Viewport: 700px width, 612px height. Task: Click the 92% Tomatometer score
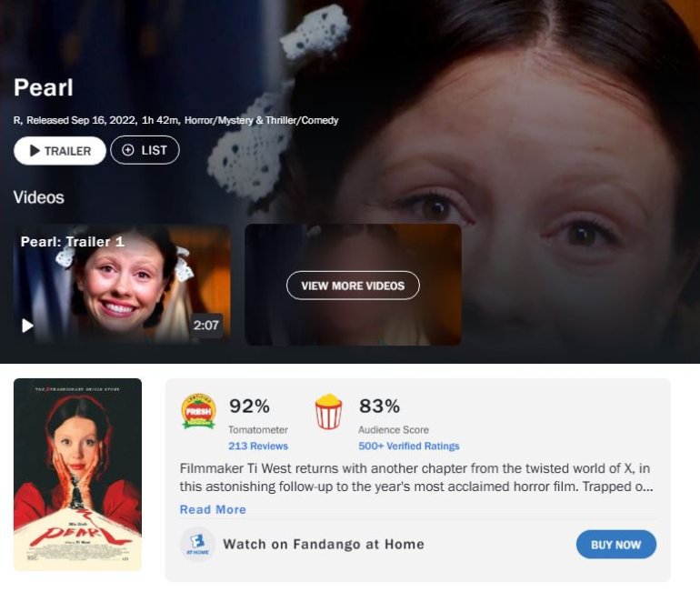[250, 406]
